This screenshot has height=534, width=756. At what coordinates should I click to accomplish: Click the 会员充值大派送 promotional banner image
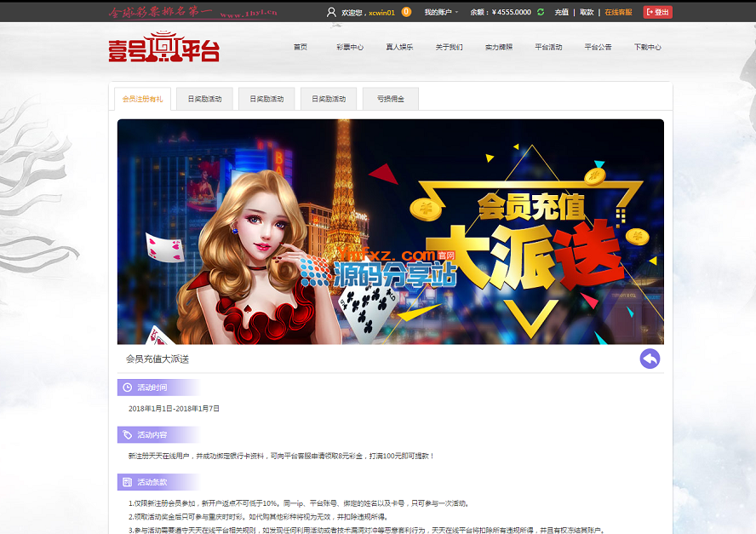390,231
